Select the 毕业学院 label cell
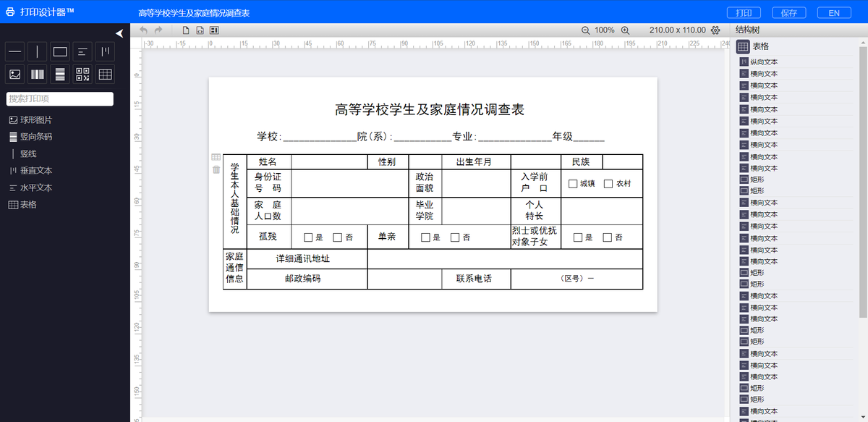868x422 pixels. pyautogui.click(x=425, y=211)
